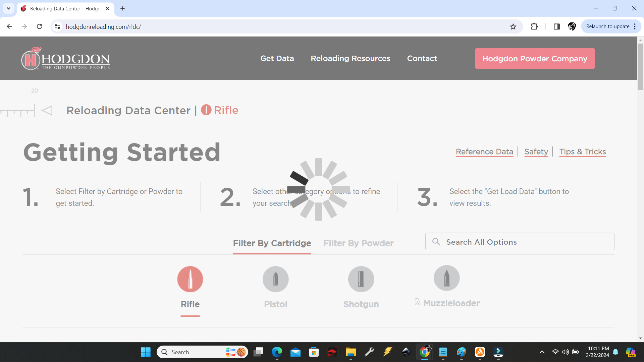Open the clock and date in tray
This screenshot has width=644, height=362.
tap(598, 352)
